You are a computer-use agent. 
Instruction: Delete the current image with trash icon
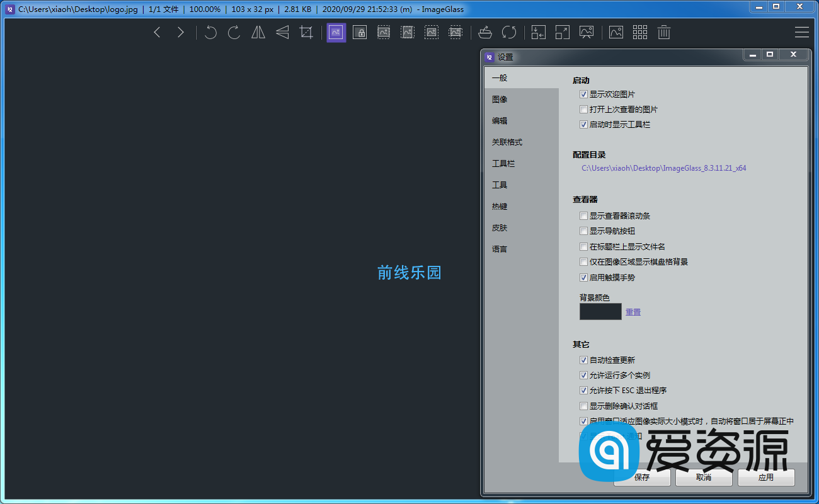point(663,32)
